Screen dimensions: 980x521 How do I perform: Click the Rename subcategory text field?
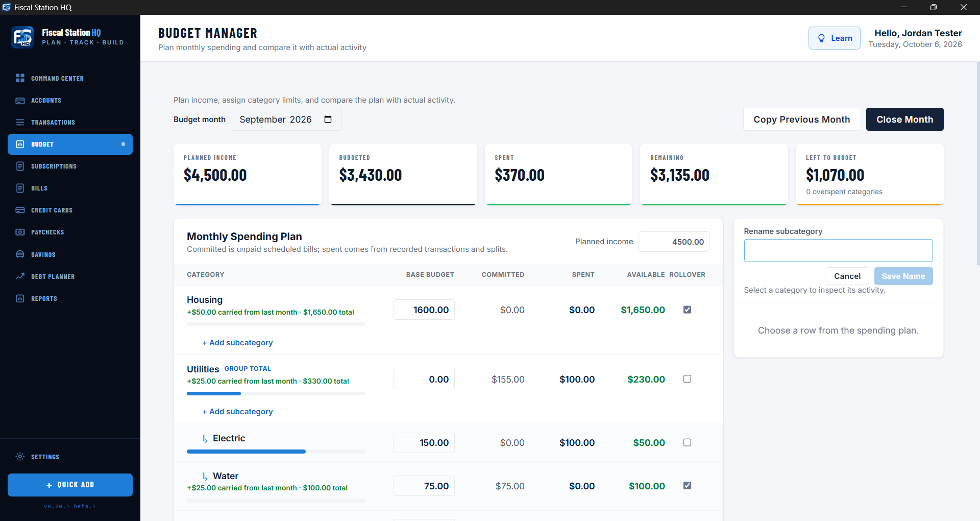point(838,250)
